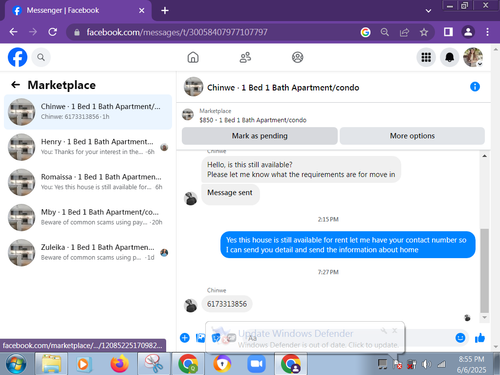Click the 'Hello, is this still available?' message
Viewport: 500px width, 375px height.
(301, 170)
